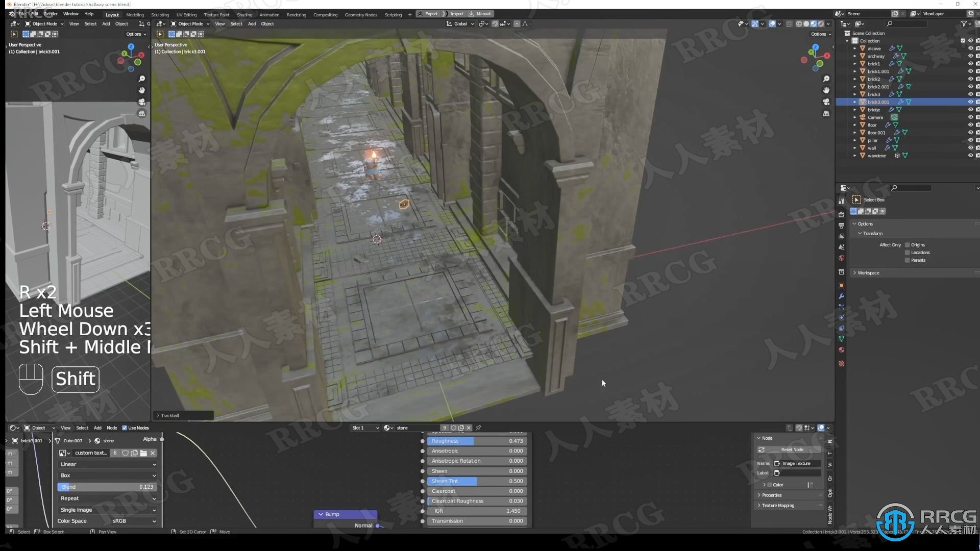The height and width of the screenshot is (551, 980).
Task: Enable Use Nodes checkbox
Action: (125, 428)
